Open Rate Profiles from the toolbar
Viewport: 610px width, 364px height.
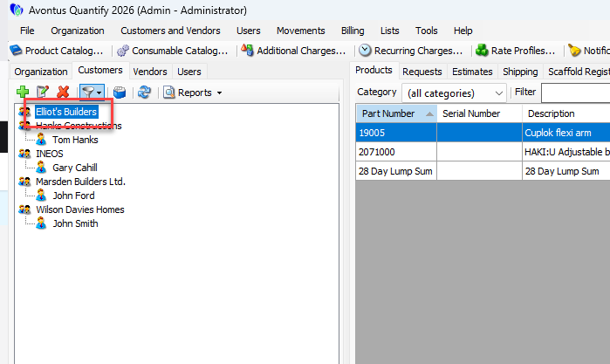point(516,51)
